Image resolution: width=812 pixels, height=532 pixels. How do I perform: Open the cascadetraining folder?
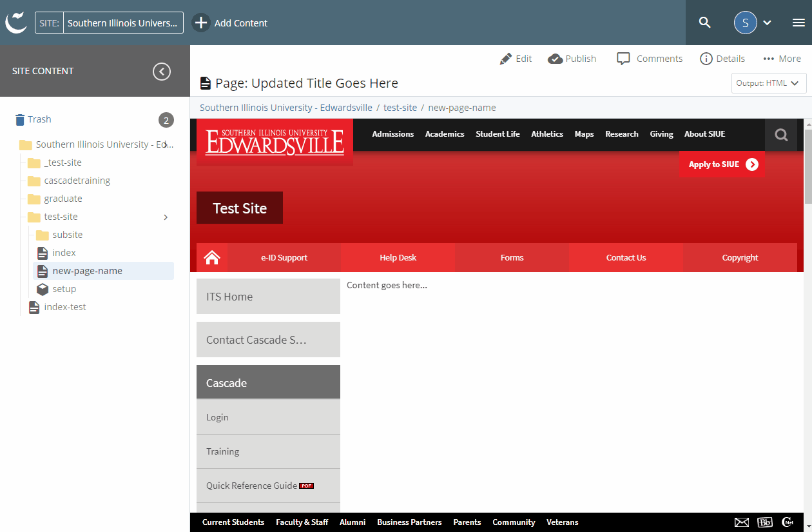coord(69,181)
